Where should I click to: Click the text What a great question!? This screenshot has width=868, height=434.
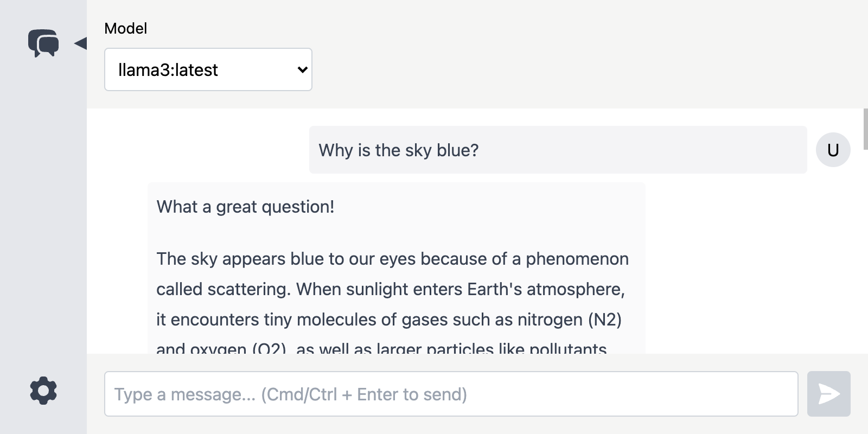(245, 207)
